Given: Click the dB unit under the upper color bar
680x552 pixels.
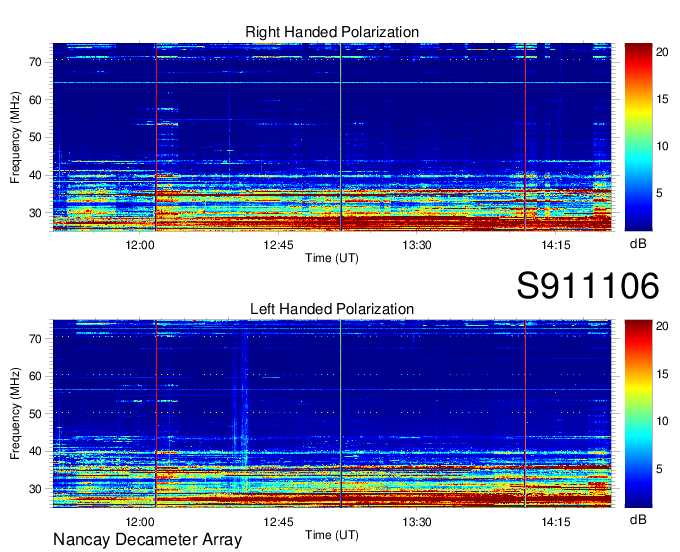Looking at the screenshot, I should click(638, 244).
